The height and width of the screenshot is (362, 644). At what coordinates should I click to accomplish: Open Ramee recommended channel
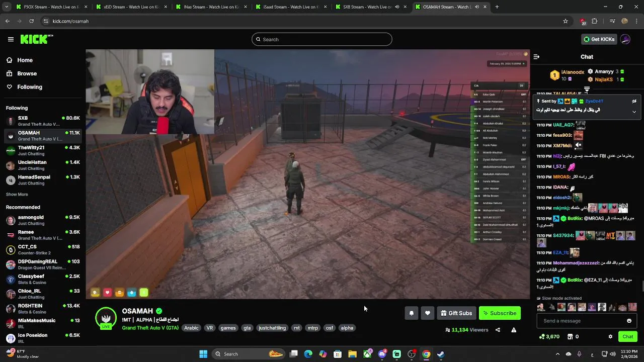click(x=43, y=235)
